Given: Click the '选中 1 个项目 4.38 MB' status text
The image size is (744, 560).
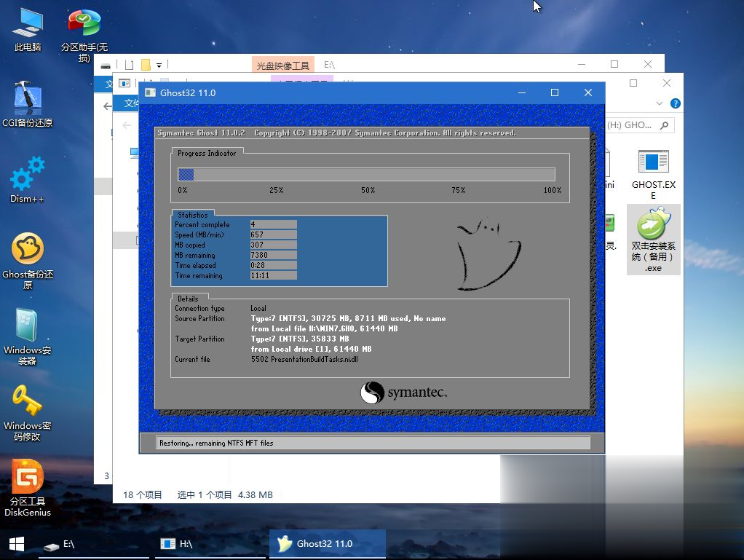Looking at the screenshot, I should click(x=225, y=495).
